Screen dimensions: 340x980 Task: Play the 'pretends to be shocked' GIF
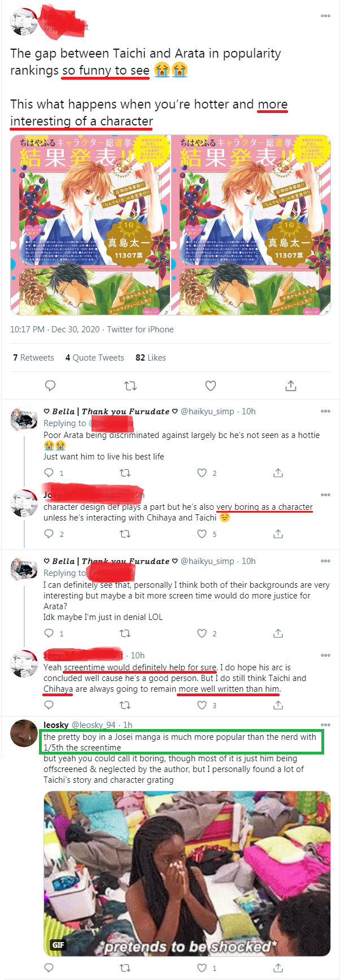187,873
